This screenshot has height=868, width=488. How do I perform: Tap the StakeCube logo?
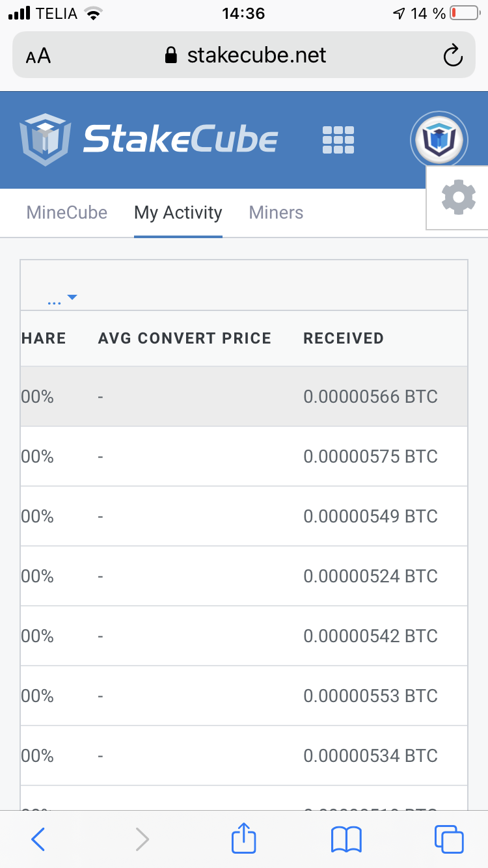(x=148, y=139)
